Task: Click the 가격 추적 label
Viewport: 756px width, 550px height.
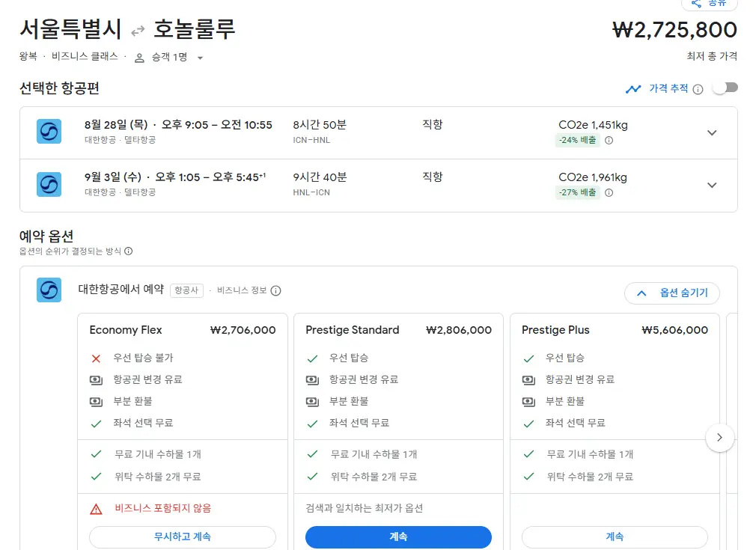Action: tap(668, 89)
